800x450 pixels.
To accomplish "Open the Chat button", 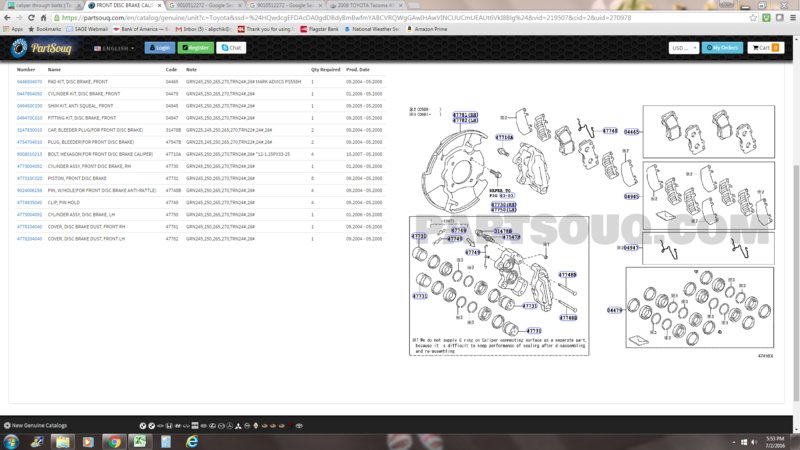I will pyautogui.click(x=231, y=47).
